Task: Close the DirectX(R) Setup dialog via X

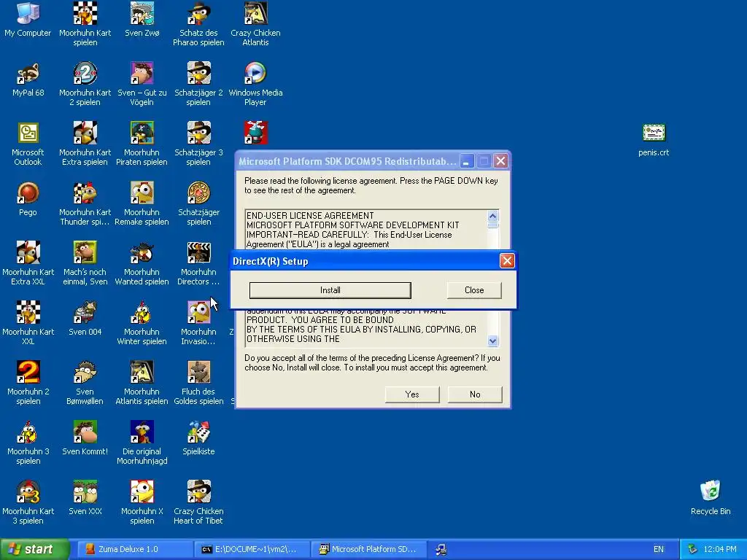Action: (507, 260)
